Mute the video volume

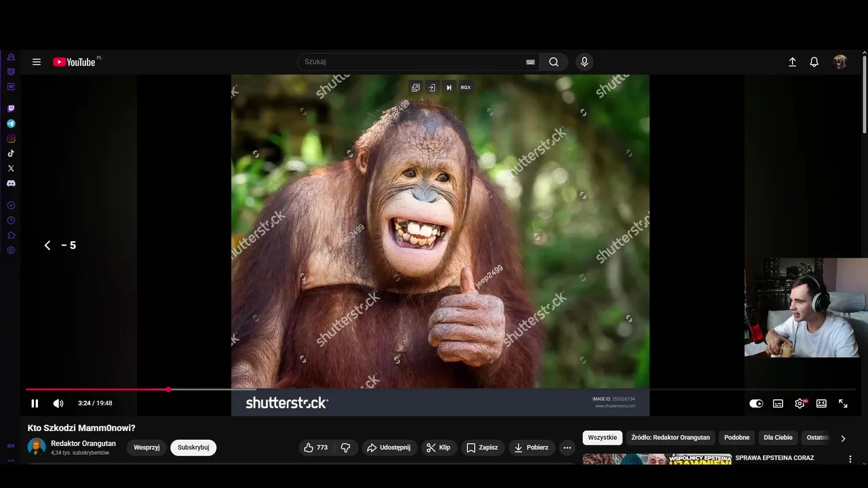58,403
